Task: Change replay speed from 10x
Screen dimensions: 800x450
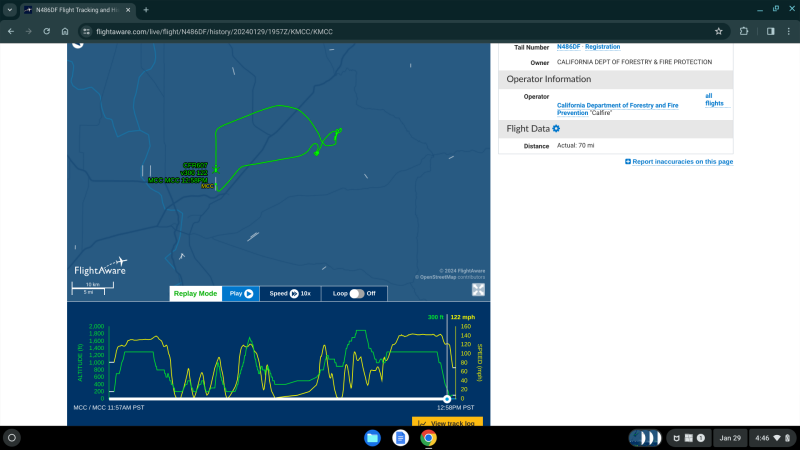Action: pyautogui.click(x=290, y=293)
